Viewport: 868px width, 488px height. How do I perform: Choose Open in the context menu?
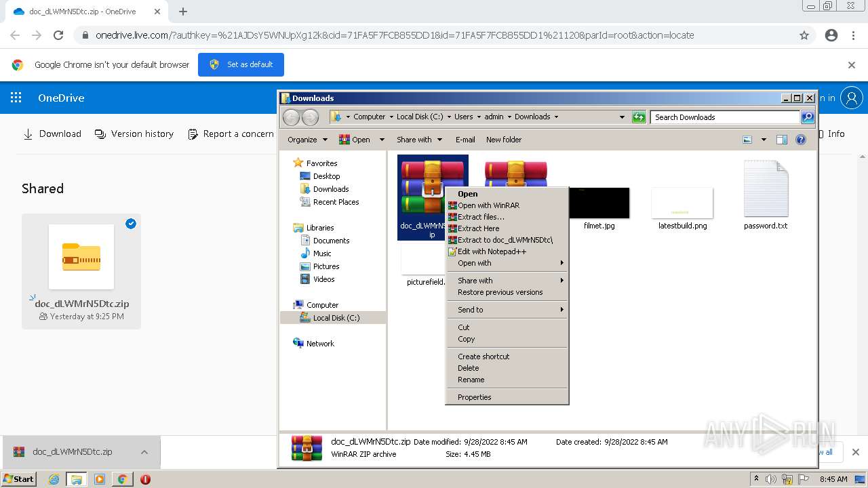click(507, 194)
